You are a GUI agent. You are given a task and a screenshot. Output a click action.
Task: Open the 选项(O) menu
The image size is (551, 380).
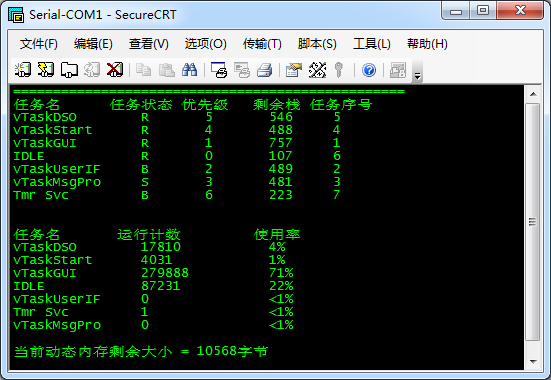206,44
